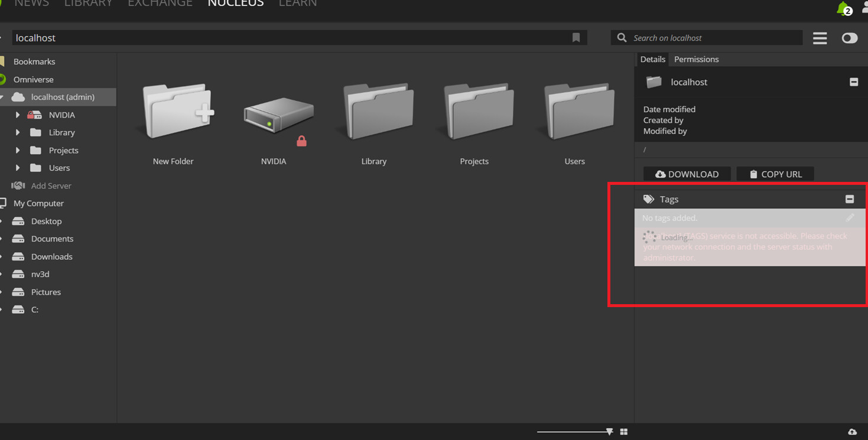This screenshot has height=440, width=868.
Task: Click the user profile icon at top right
Action: (864, 6)
